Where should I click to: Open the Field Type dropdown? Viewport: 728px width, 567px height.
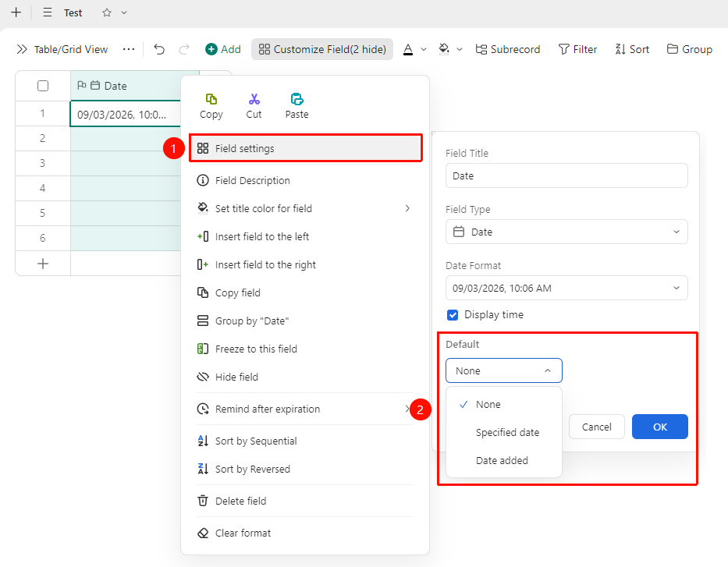[x=566, y=232]
